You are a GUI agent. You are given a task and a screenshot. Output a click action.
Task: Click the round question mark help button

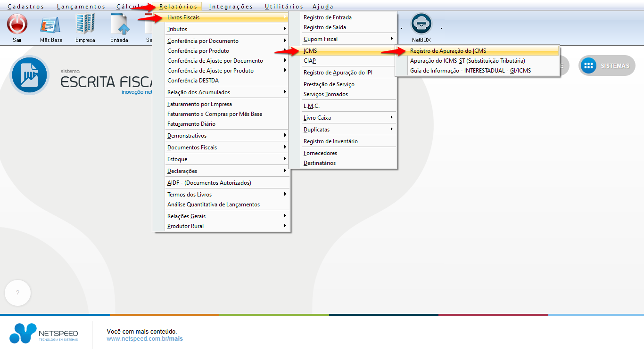17,293
